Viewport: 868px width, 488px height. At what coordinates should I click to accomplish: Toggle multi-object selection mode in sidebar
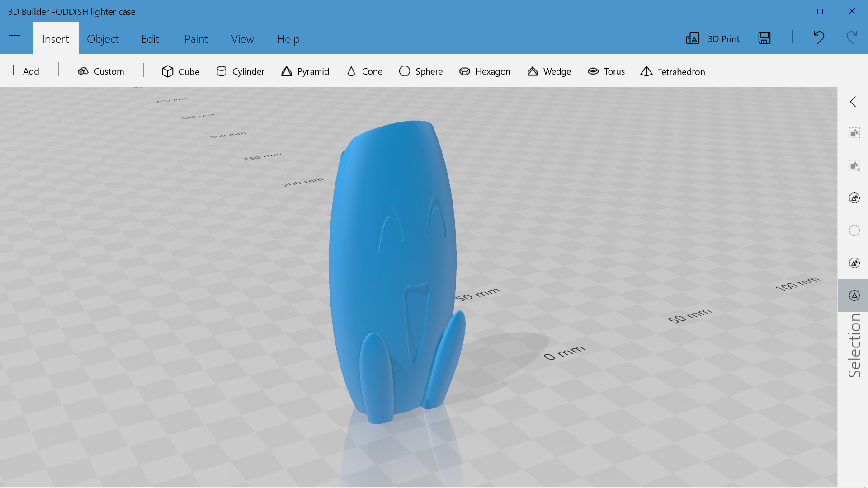tap(854, 263)
